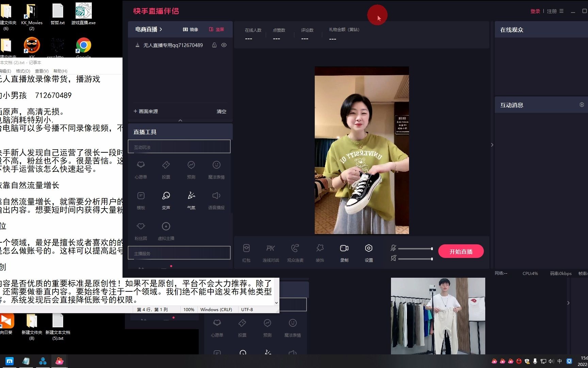588x368 pixels.
Task: Toggle 镜像 mirror mode
Action: [x=191, y=29]
